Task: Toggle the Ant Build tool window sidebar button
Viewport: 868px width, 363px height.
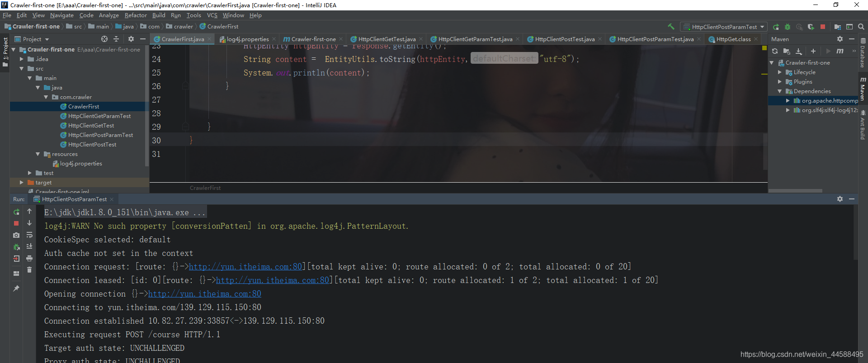Action: [x=863, y=125]
